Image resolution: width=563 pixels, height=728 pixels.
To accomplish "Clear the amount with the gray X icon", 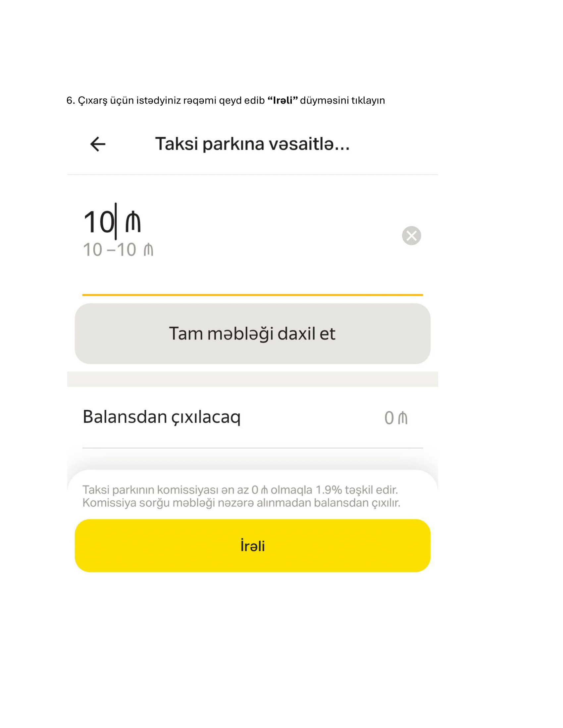I will (x=411, y=236).
